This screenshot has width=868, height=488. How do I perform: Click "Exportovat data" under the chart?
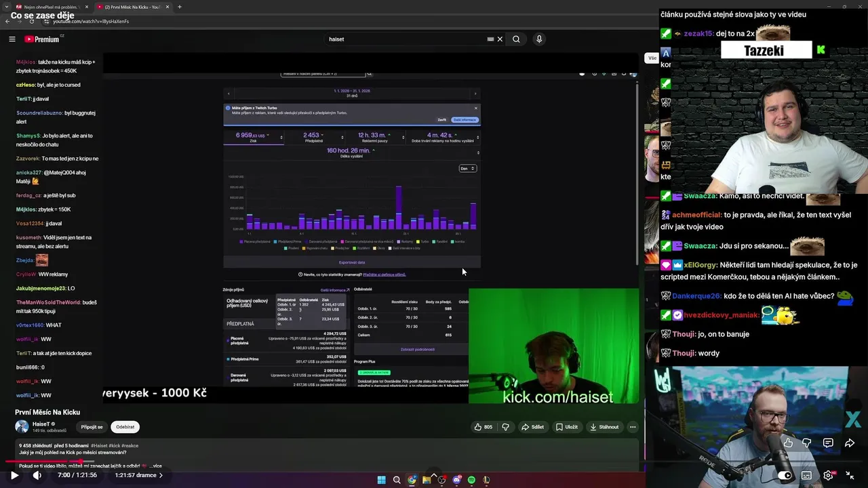click(x=352, y=262)
